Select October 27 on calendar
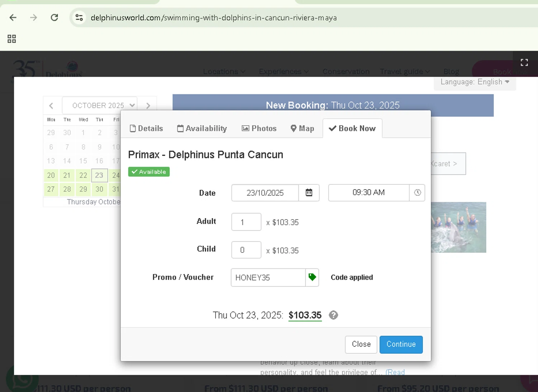538x392 pixels. coord(51,189)
